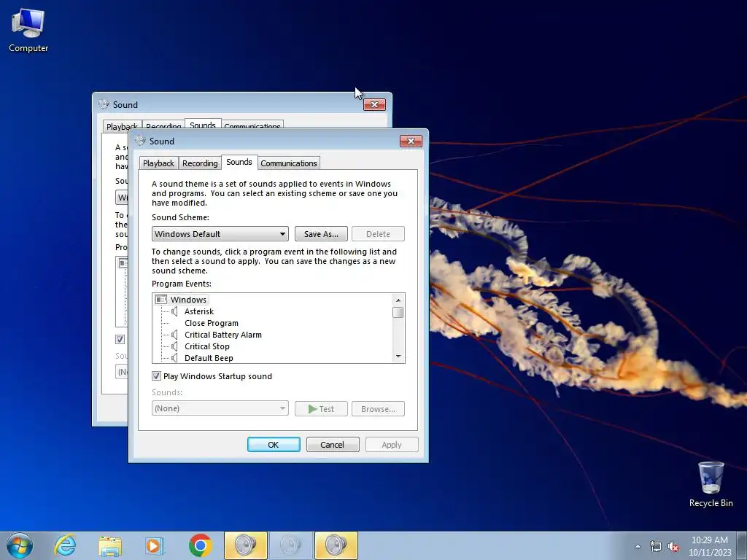Confirm with the OK button

coord(274,444)
